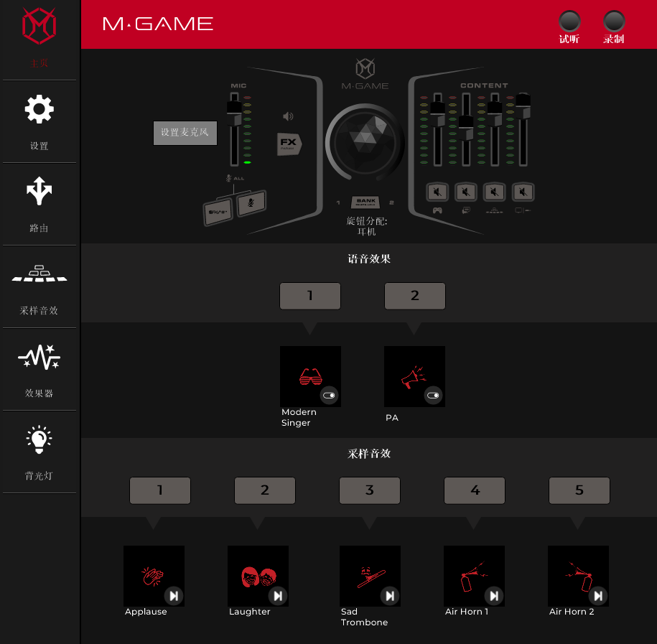
Task: Go to the 主页 home page logo
Action: (x=39, y=26)
